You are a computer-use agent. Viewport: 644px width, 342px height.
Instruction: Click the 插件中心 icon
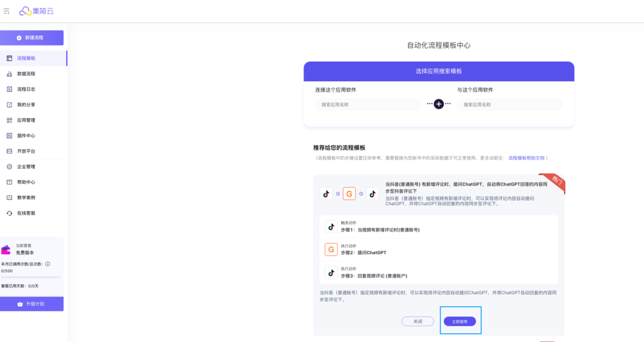click(10, 135)
